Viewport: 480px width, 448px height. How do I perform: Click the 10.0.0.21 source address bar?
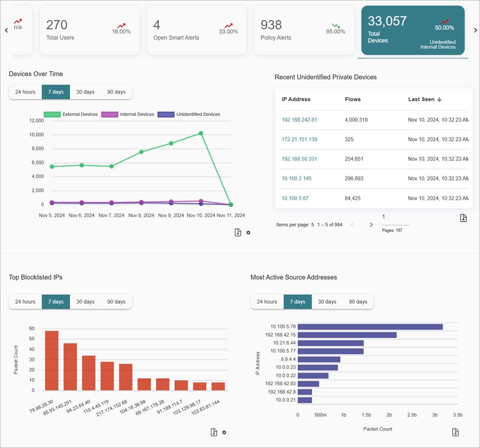click(305, 400)
